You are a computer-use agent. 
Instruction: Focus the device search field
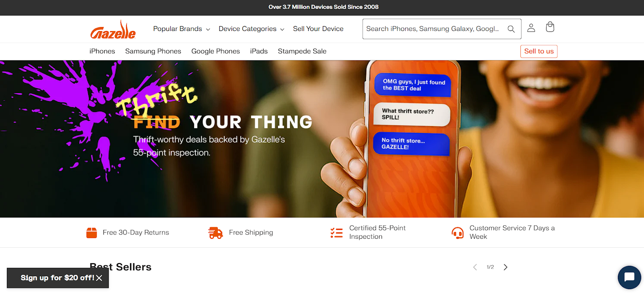(x=433, y=29)
